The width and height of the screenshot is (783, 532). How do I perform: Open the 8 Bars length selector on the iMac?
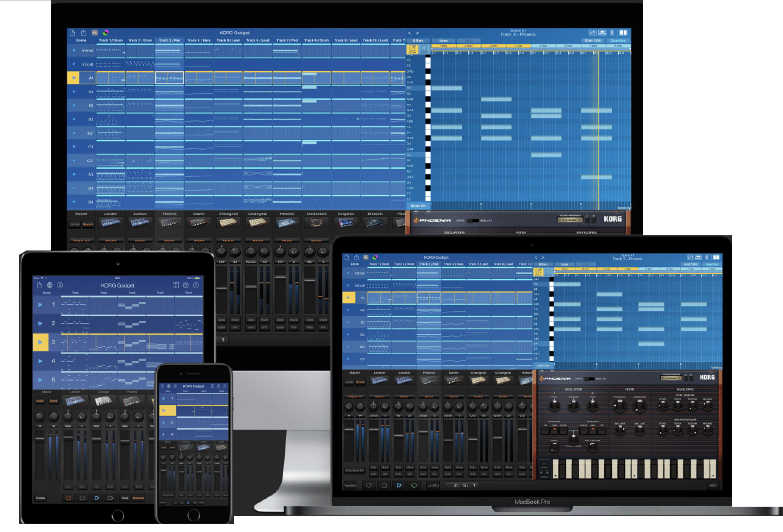tap(418, 40)
